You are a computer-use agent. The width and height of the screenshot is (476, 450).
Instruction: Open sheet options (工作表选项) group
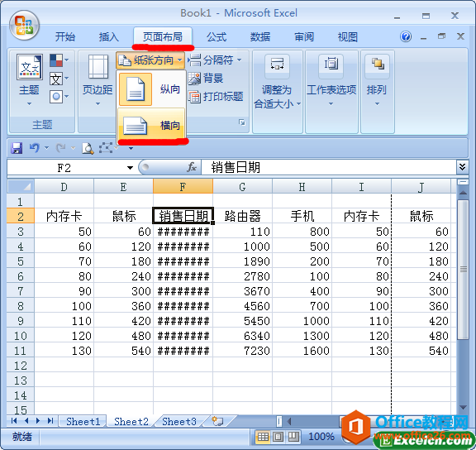pyautogui.click(x=331, y=80)
